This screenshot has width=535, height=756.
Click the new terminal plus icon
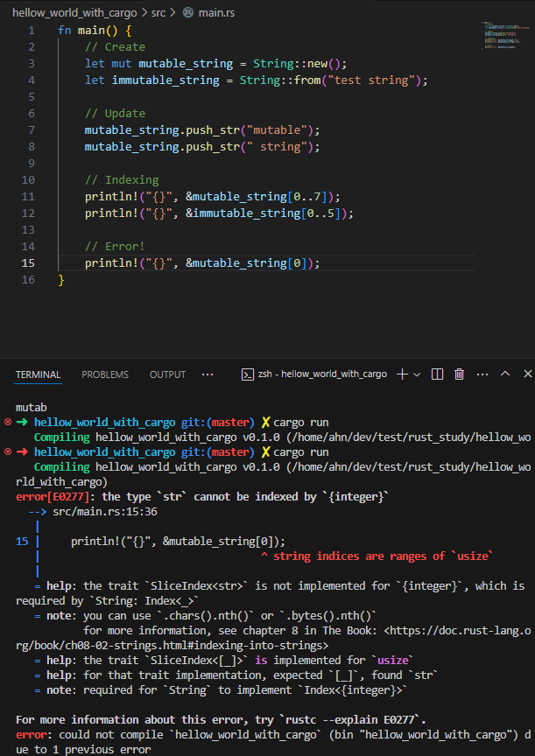(x=402, y=374)
